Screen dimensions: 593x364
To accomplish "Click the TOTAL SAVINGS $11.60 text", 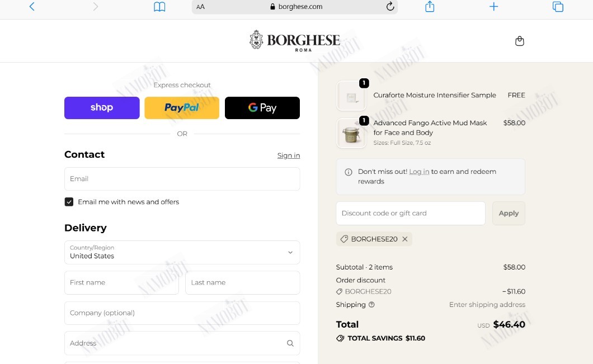I will tap(386, 338).
